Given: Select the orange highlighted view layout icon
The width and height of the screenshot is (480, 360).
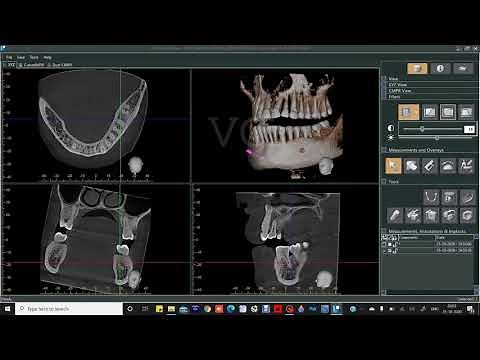Looking at the screenshot, I should [409, 112].
